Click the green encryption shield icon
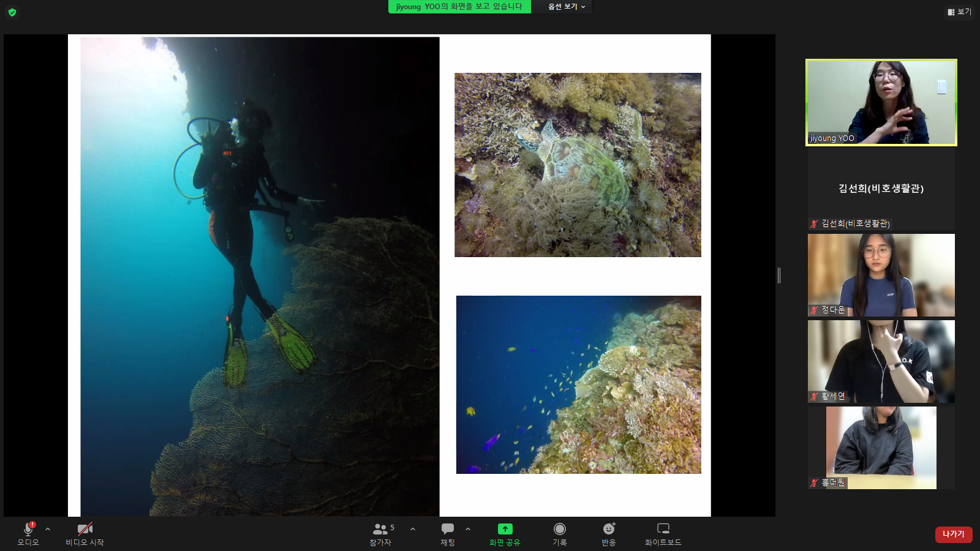 coord(12,12)
